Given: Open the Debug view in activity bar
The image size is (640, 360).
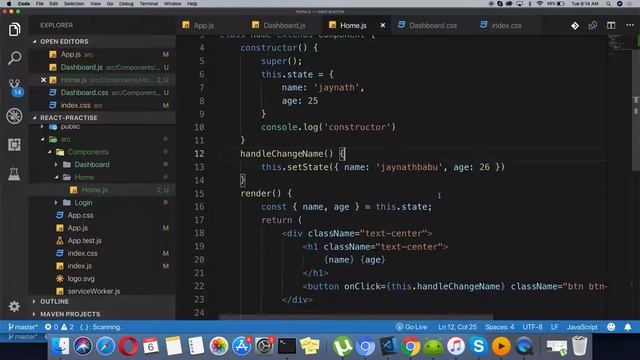Looking at the screenshot, I should coord(14,116).
